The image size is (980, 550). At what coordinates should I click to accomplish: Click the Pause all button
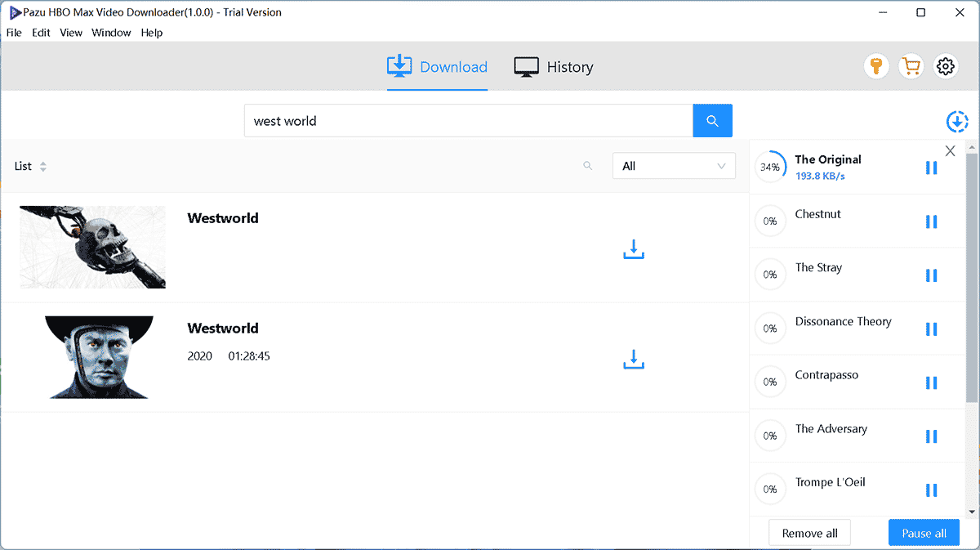click(x=924, y=533)
